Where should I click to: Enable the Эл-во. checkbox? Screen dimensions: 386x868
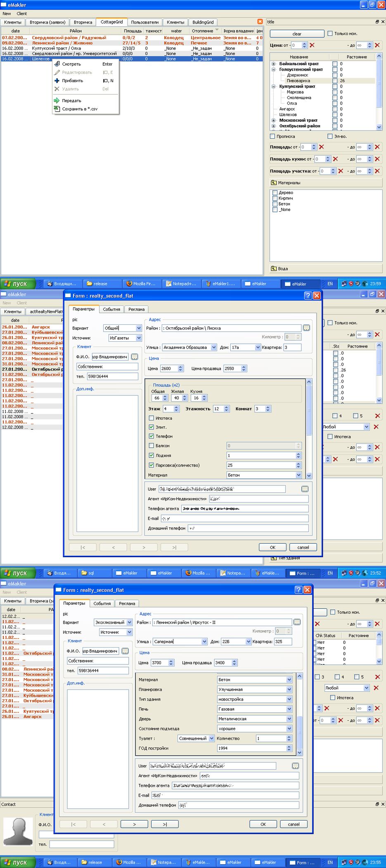(330, 136)
